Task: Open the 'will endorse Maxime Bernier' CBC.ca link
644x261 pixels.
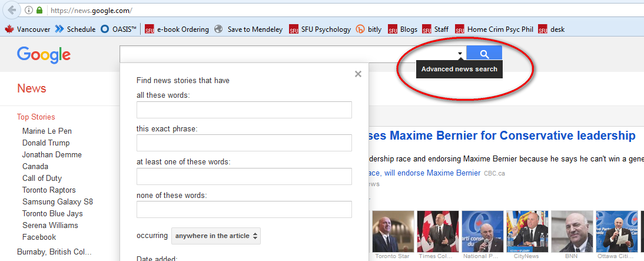Action: (424, 173)
